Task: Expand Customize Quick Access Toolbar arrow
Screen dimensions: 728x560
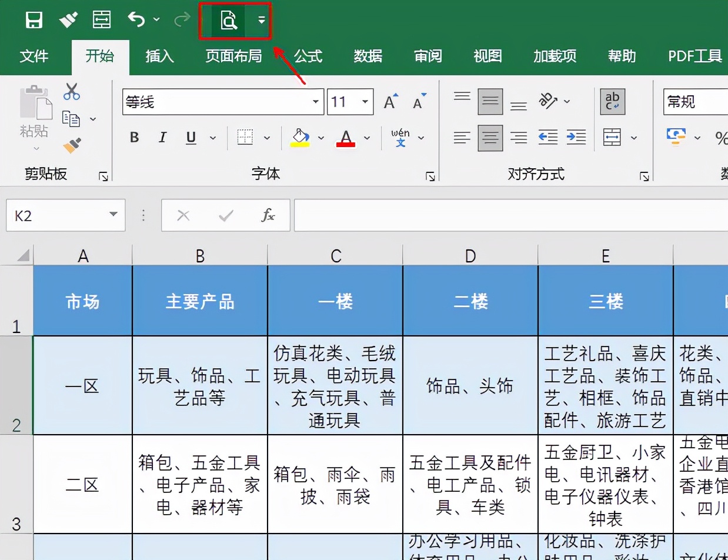Action: click(262, 20)
